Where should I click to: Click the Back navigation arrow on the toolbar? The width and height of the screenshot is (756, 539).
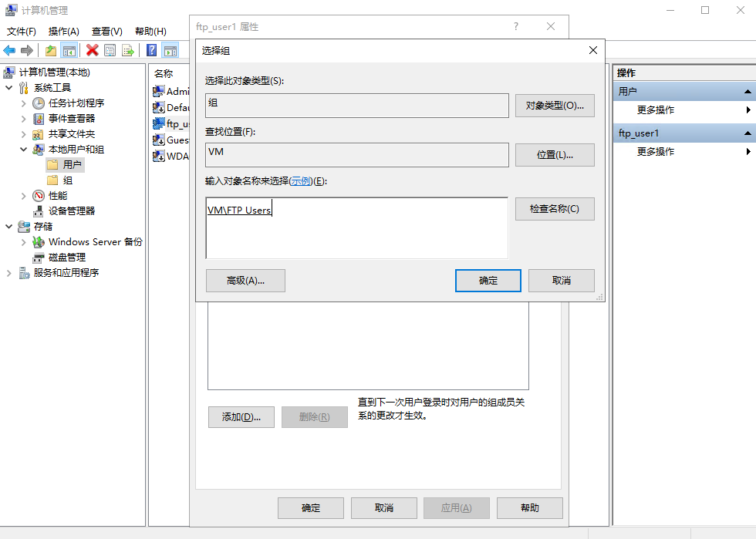(10, 50)
